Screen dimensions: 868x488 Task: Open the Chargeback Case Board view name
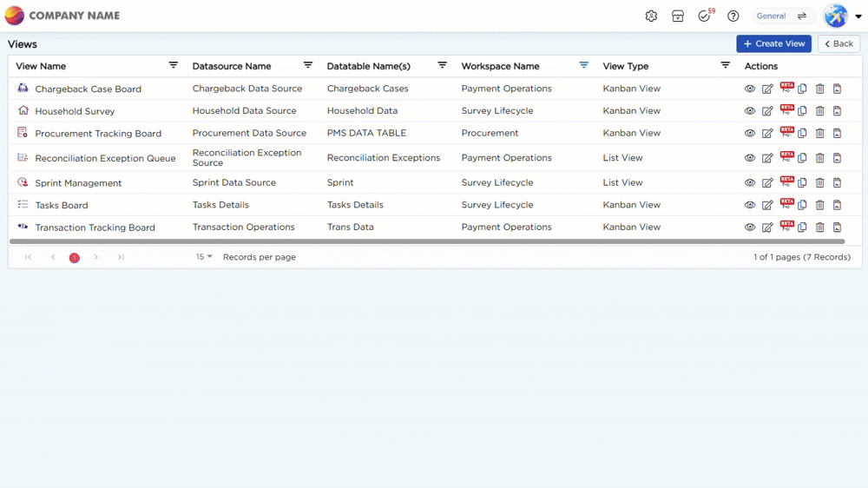(x=88, y=89)
